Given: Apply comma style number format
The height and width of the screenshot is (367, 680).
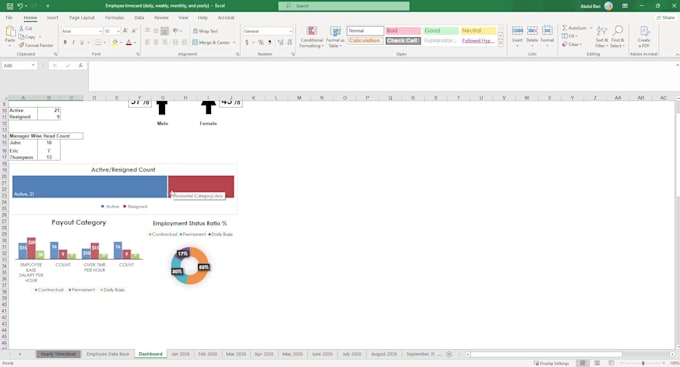Looking at the screenshot, I should point(270,43).
